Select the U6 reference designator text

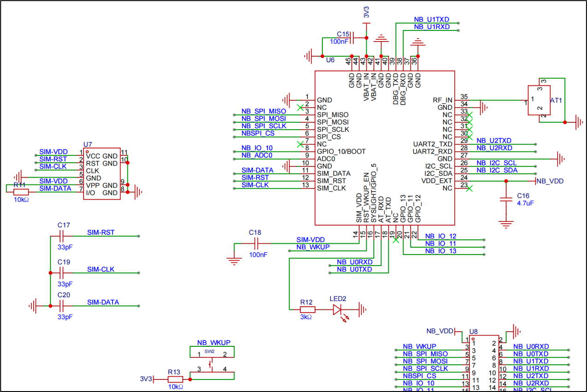[x=331, y=60]
